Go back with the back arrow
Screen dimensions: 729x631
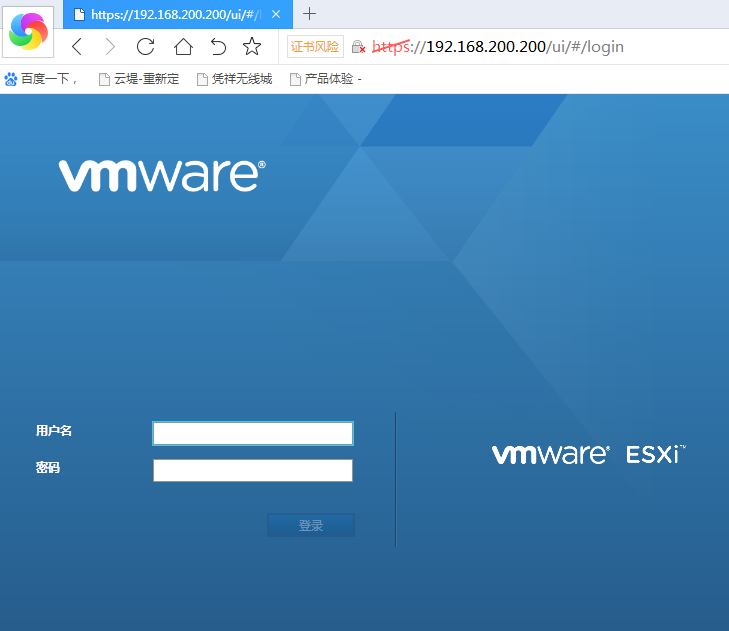coord(77,46)
